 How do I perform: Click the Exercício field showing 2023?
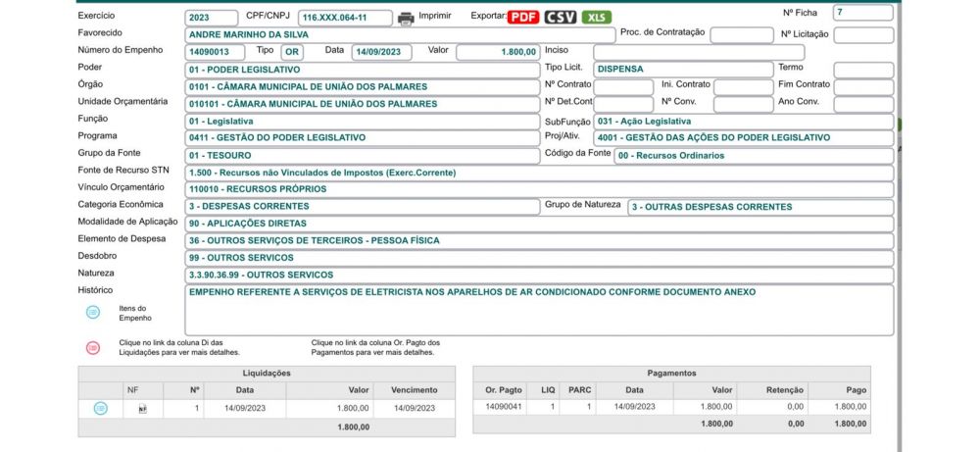(x=212, y=18)
